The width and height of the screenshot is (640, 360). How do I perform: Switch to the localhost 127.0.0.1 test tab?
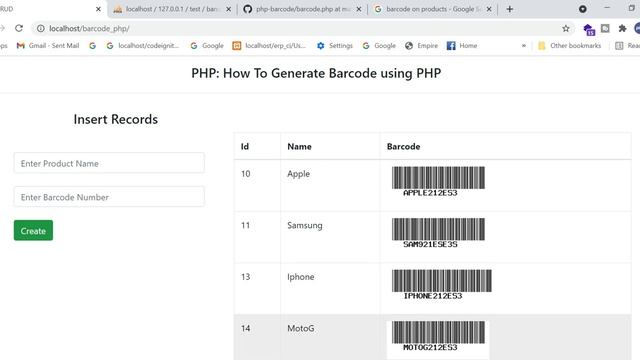172,9
